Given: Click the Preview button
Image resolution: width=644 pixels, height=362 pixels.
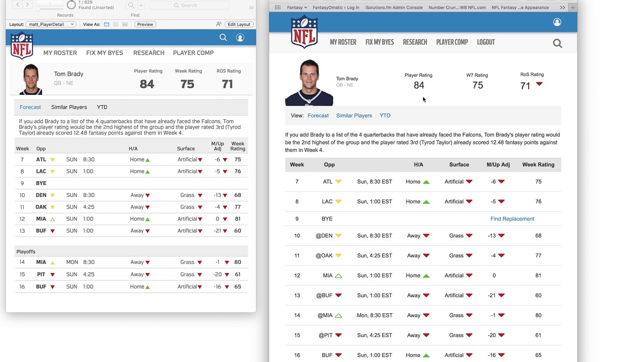Looking at the screenshot, I should pos(145,24).
